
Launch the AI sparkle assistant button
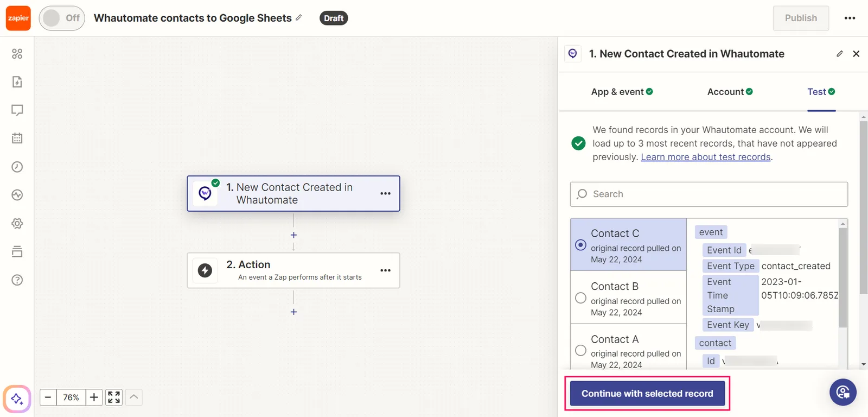click(x=17, y=399)
